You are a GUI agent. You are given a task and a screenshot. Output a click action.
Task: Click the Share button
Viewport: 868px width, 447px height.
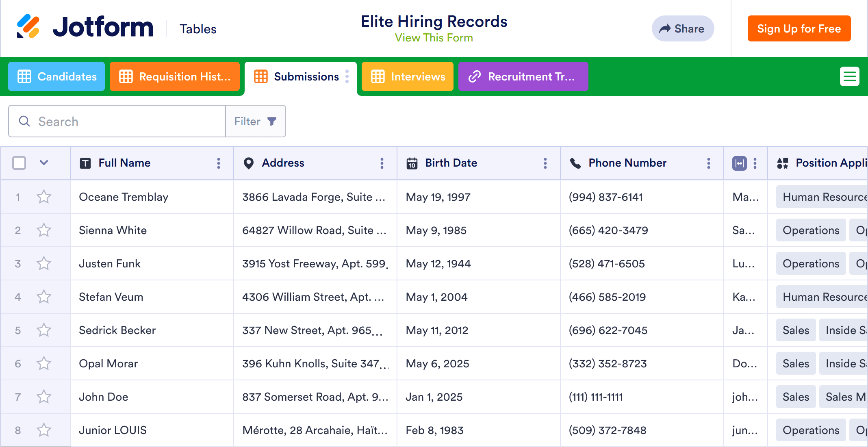(683, 28)
